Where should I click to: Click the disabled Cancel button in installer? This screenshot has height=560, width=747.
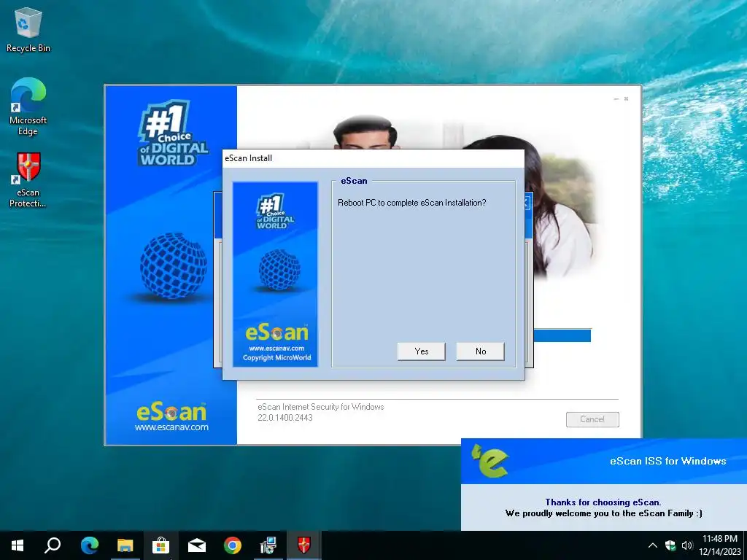tap(592, 419)
